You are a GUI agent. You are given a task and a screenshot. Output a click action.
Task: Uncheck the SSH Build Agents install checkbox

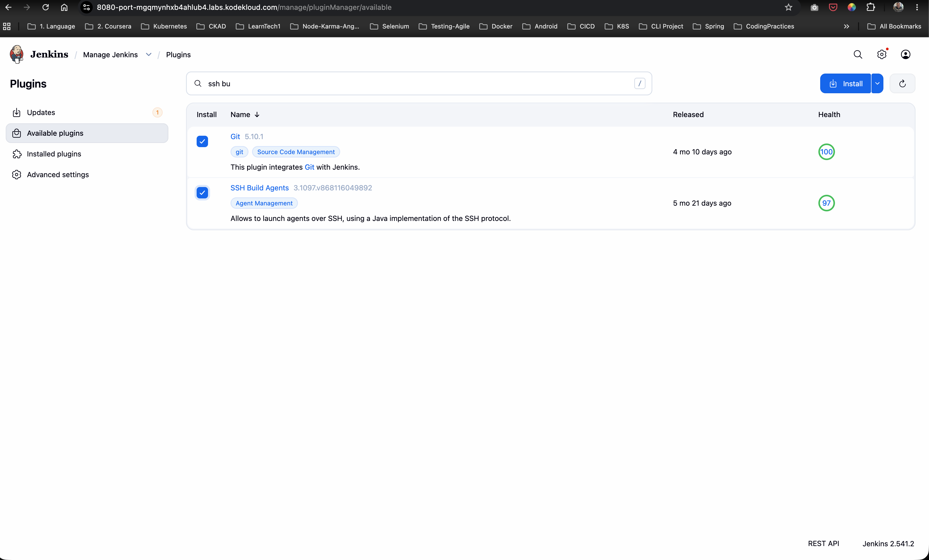pos(202,192)
